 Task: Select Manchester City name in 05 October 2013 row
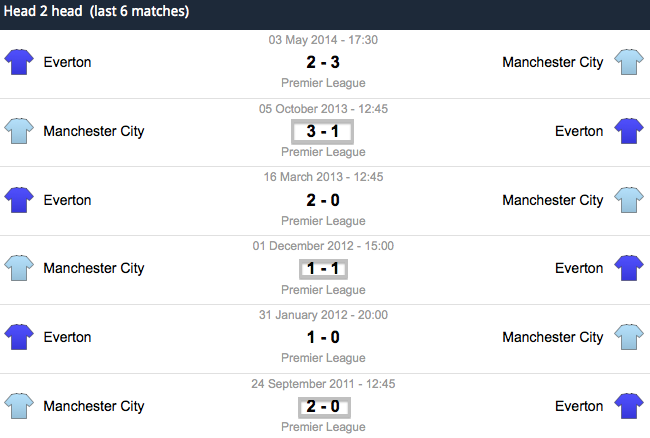coord(94,131)
